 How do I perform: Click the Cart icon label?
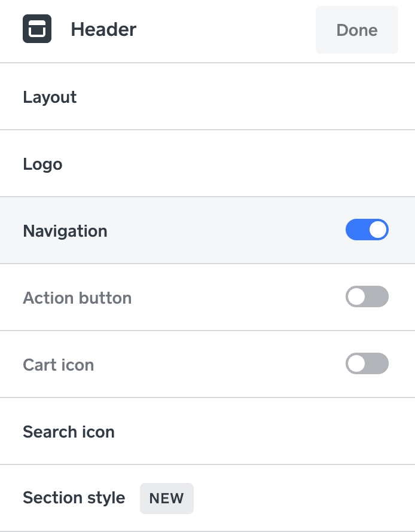point(59,365)
